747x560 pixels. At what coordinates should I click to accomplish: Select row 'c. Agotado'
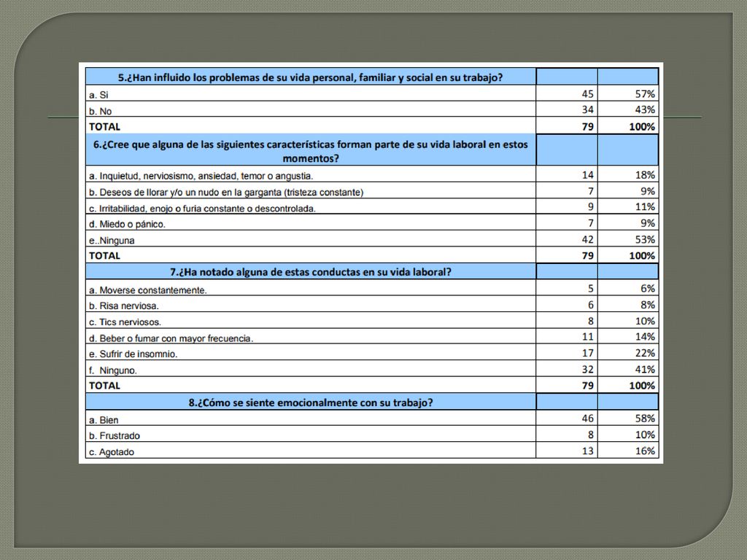[x=112, y=452]
